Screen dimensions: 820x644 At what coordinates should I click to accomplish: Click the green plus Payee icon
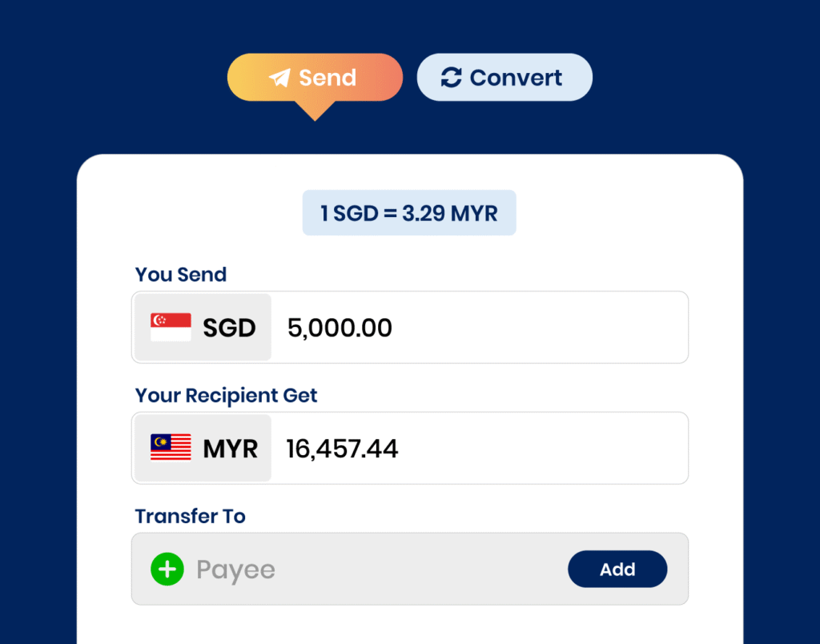[x=167, y=569]
